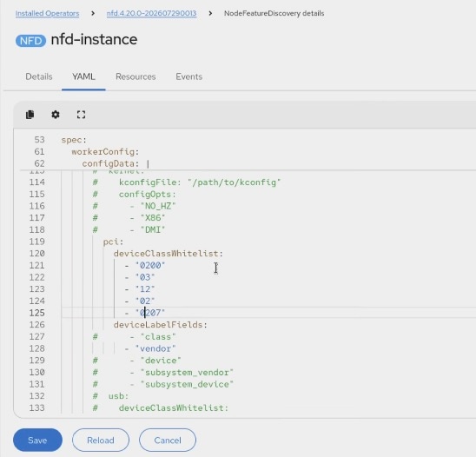Screen dimensions: 476x457
Task: Click the "12" whitelist value
Action: [145, 289]
